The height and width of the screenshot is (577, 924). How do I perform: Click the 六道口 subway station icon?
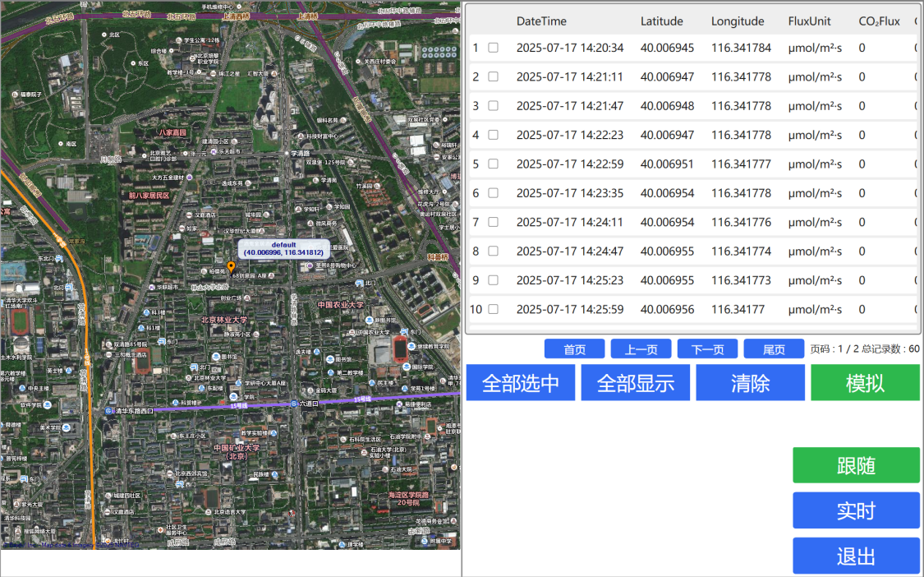coord(293,404)
